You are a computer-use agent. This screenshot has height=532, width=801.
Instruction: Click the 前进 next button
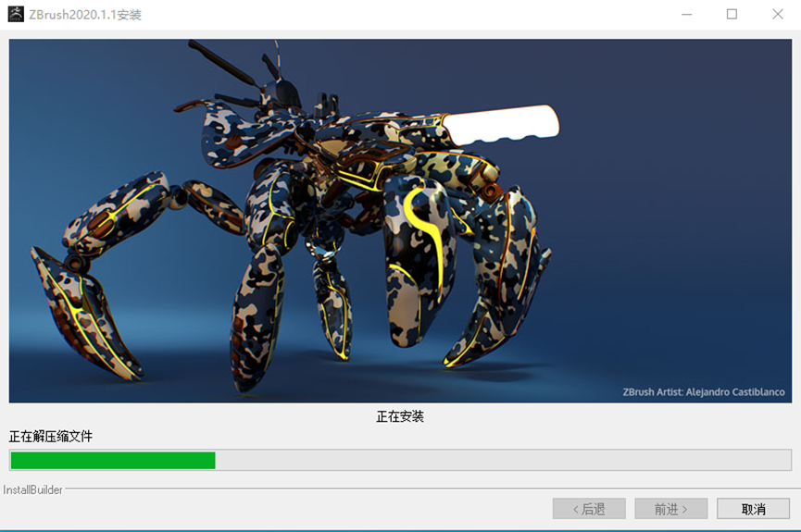(670, 509)
